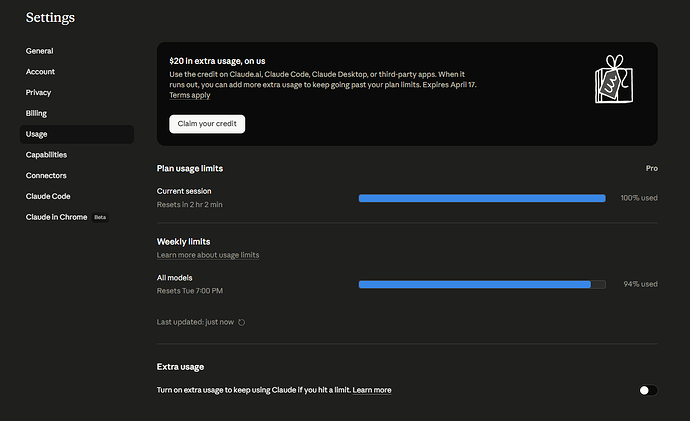This screenshot has width=690, height=421.
Task: Click the Pro plan label
Action: tap(652, 168)
